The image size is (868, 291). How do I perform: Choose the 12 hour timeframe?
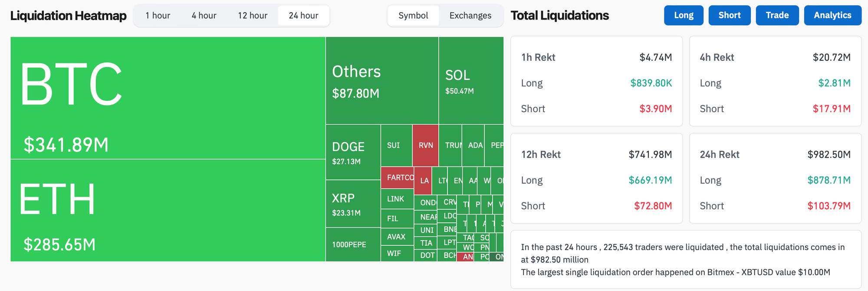tap(253, 16)
